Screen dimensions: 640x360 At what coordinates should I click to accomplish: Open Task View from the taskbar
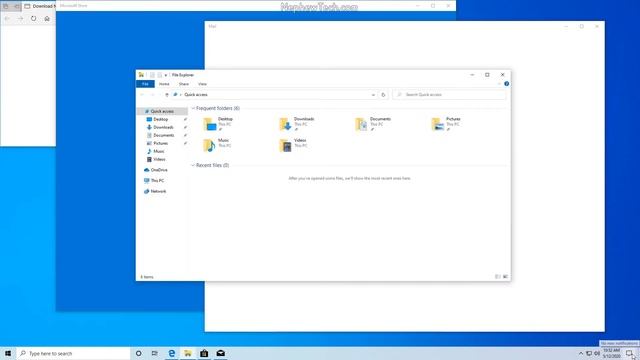[x=155, y=353]
